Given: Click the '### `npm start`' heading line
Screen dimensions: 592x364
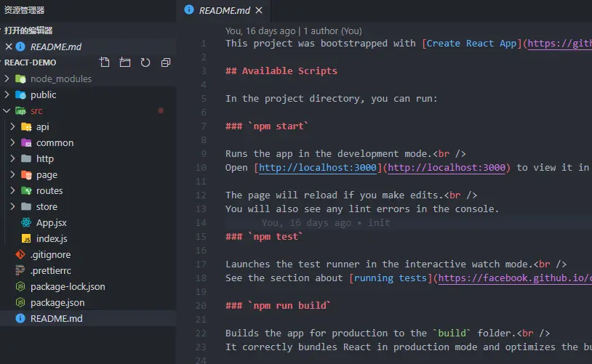Looking at the screenshot, I should click(267, 126).
